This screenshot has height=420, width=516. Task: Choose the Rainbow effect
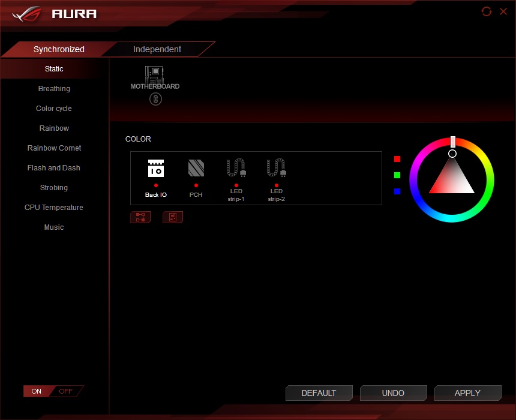click(x=54, y=128)
